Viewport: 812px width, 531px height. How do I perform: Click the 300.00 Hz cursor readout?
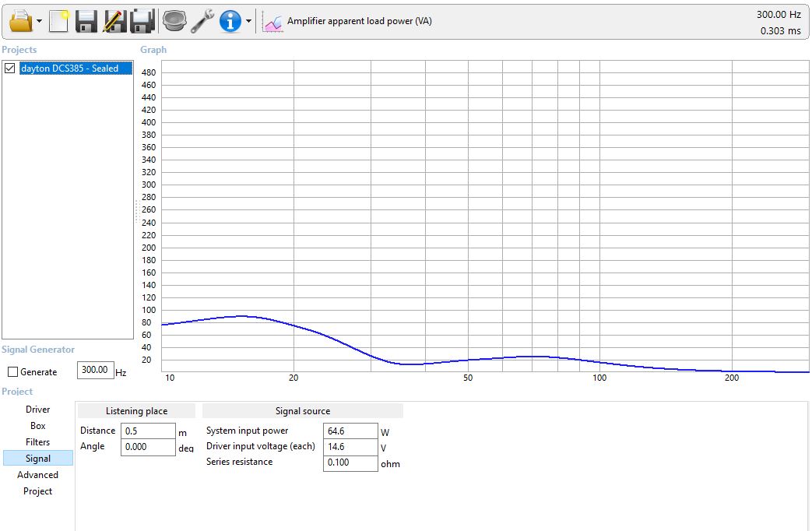click(779, 15)
